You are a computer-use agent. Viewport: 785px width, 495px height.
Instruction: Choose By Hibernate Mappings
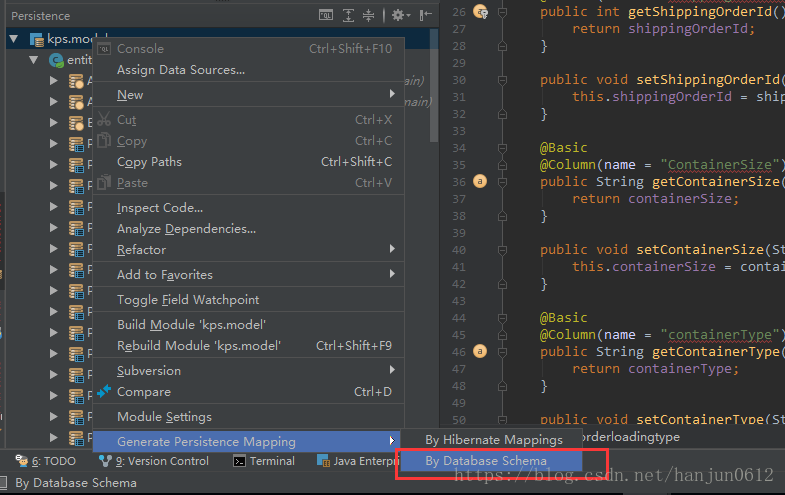pos(492,440)
